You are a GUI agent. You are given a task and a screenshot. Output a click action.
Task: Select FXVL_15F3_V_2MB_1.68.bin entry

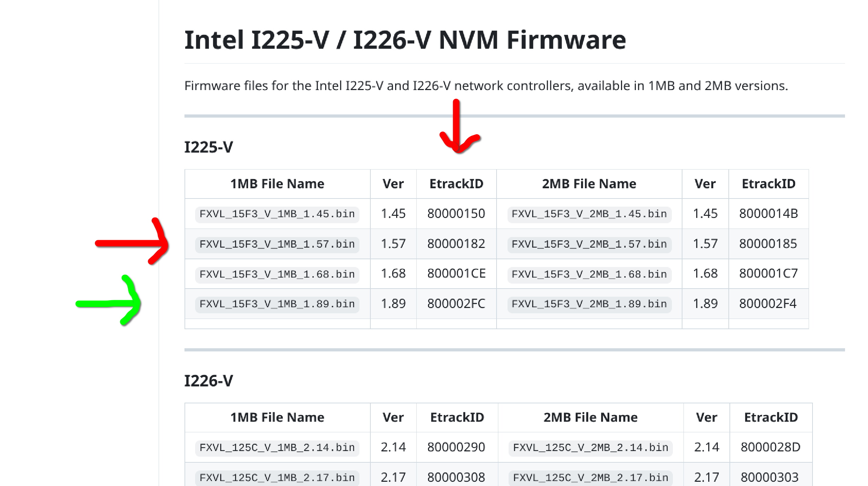pos(589,274)
